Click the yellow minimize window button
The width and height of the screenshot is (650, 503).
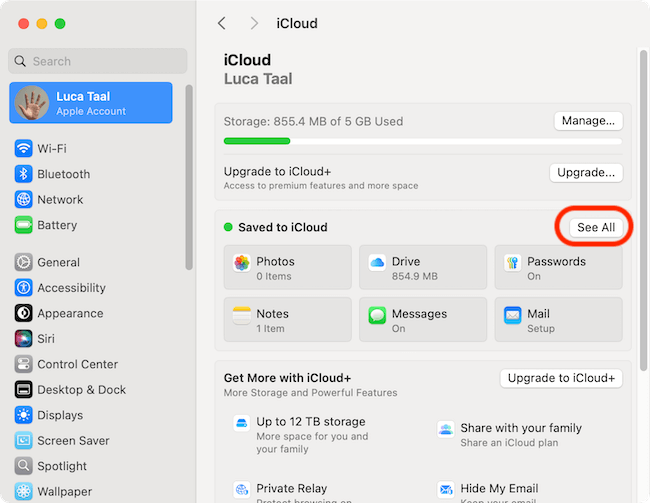[x=42, y=24]
